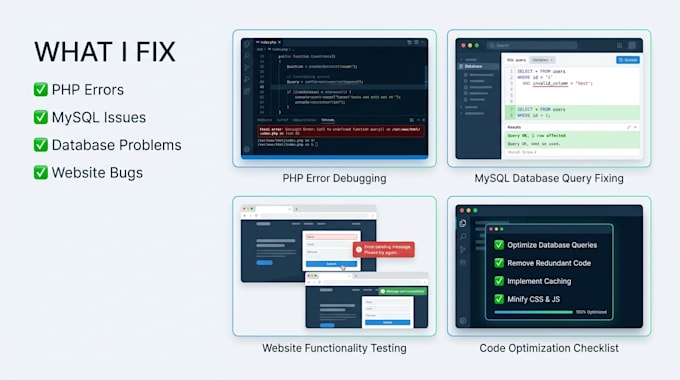
Task: Click the green 'Message sent successfully' notification
Action: [402, 291]
